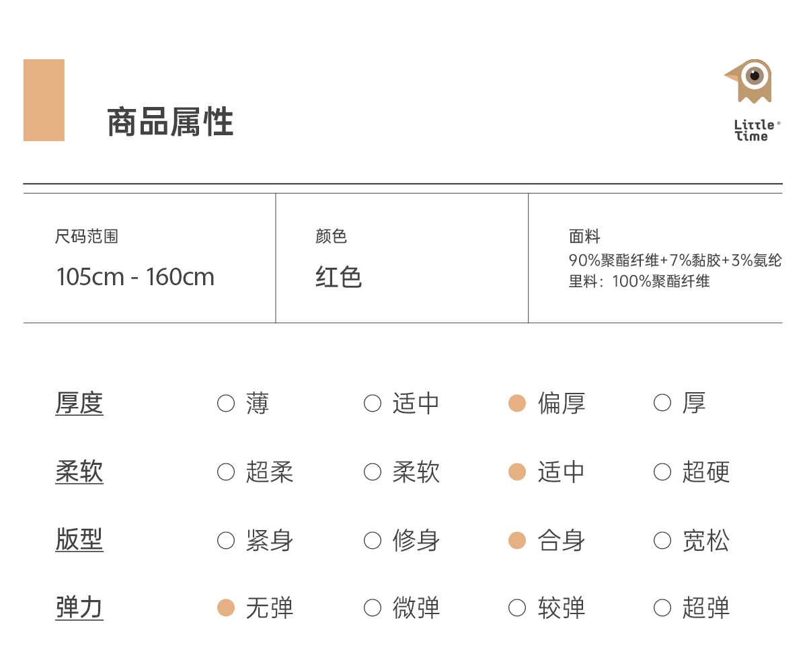Select the 适中 thickness radio option
The height and width of the screenshot is (672, 807).
coord(373,404)
